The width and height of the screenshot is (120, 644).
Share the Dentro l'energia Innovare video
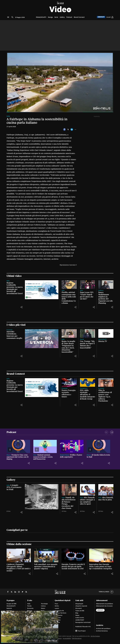(x=21, y=356)
